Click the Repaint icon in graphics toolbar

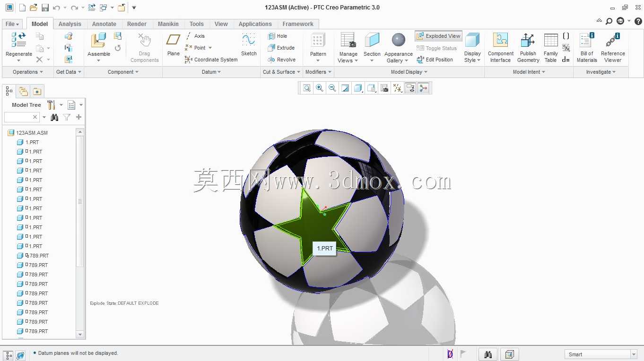pyautogui.click(x=345, y=88)
